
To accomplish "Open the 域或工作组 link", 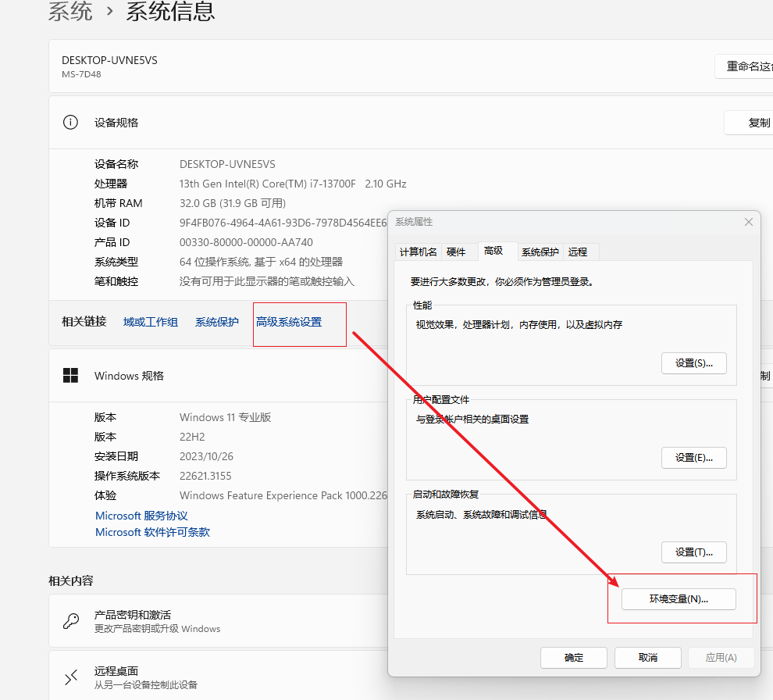I will pyautogui.click(x=151, y=322).
